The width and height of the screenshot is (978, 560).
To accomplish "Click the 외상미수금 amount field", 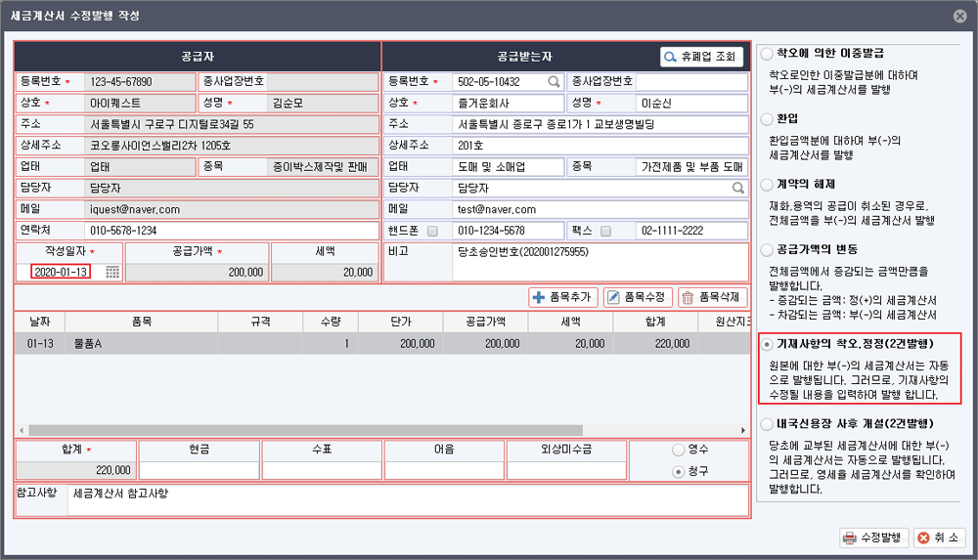I will tap(566, 470).
